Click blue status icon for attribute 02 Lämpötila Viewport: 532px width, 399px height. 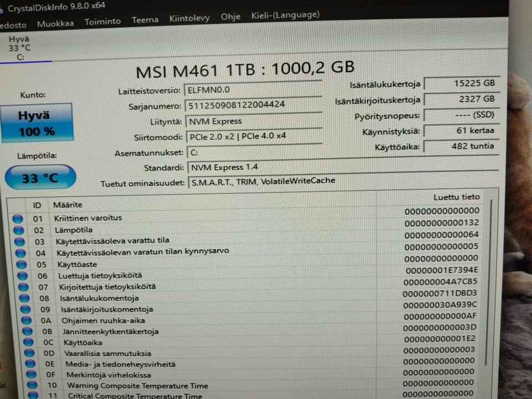[19, 231]
